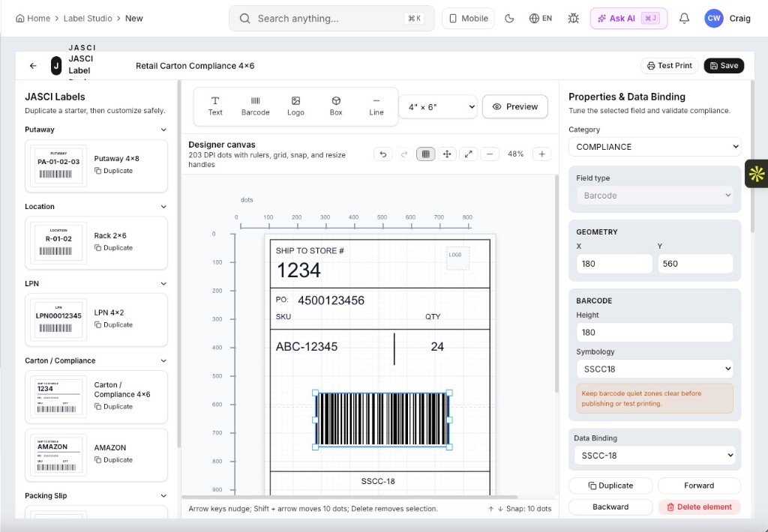The image size is (768, 532).
Task: Collapse the Location section
Action: [x=163, y=207]
